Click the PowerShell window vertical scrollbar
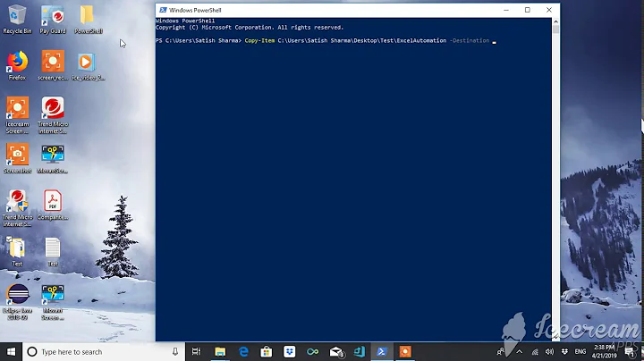The width and height of the screenshot is (644, 361). (x=555, y=179)
